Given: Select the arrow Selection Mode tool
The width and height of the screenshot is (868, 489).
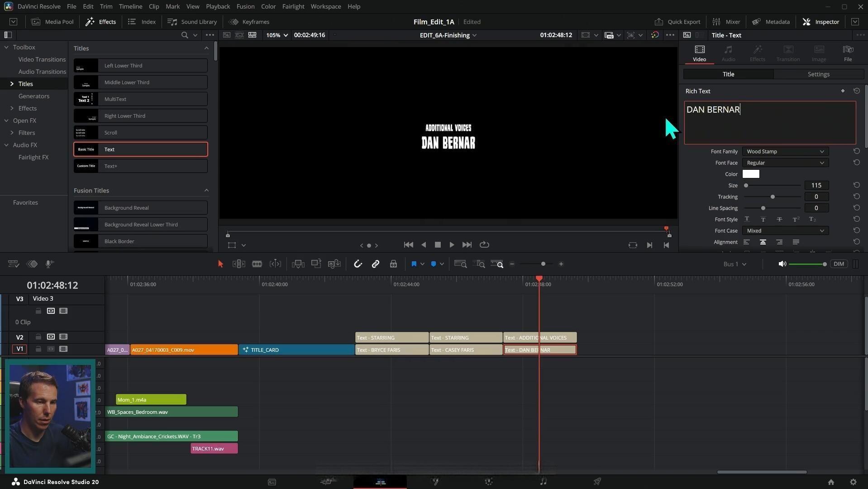Looking at the screenshot, I should click(x=220, y=264).
